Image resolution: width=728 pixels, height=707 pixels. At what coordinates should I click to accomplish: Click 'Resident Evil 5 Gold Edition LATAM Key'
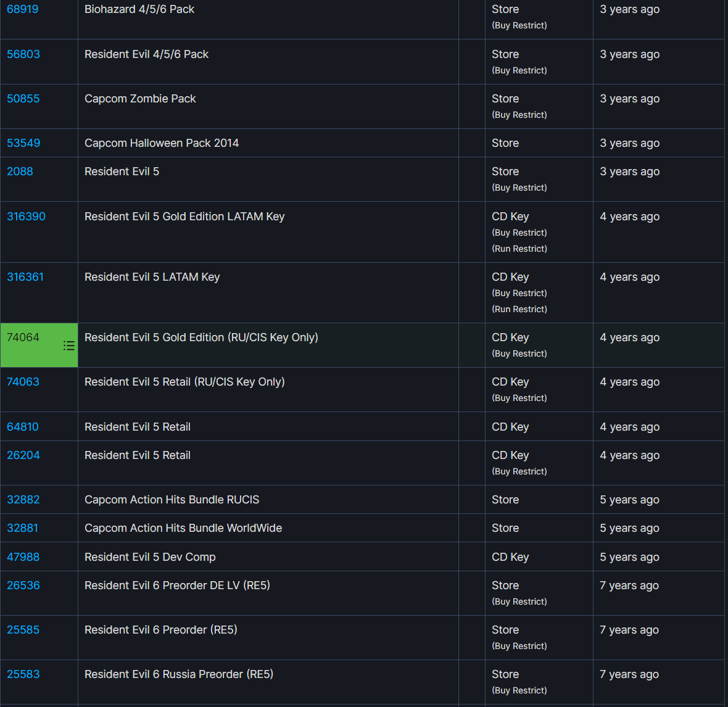pyautogui.click(x=184, y=217)
